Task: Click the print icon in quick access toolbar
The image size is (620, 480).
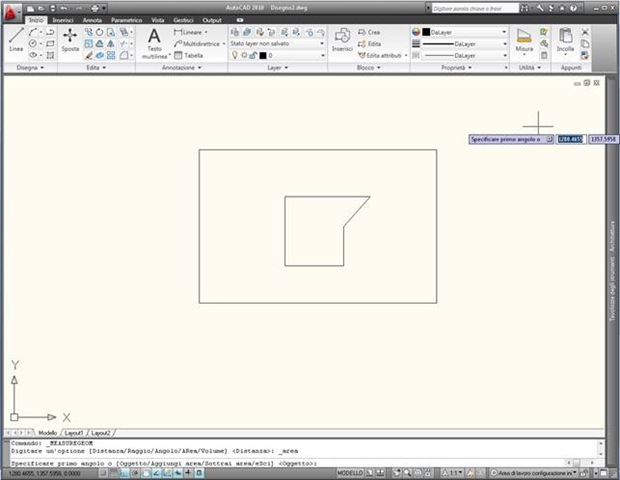Action: [95, 8]
